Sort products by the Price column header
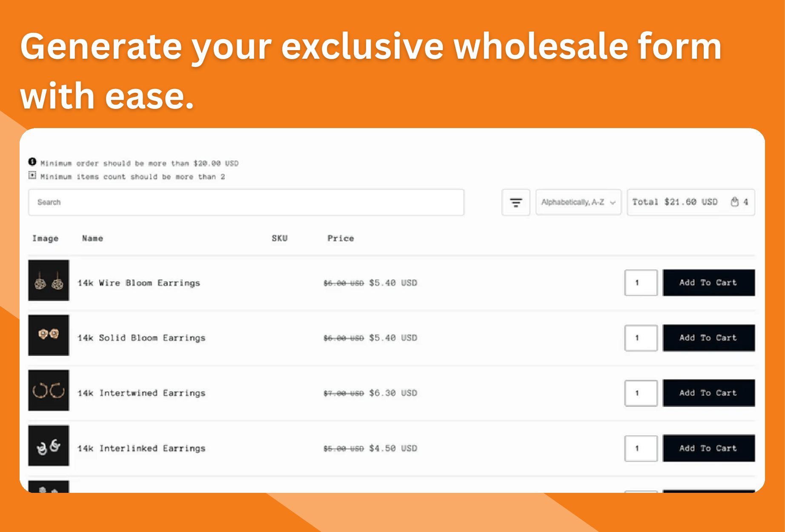This screenshot has height=532, width=785. pos(340,238)
